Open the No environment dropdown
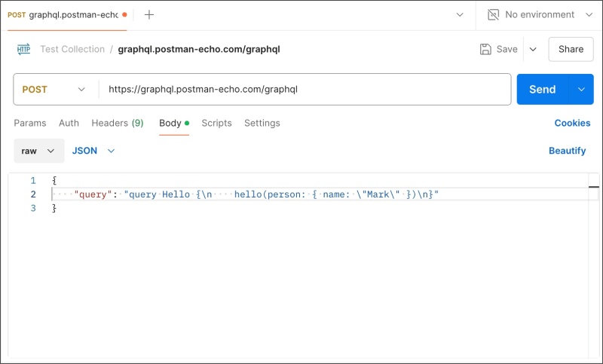This screenshot has height=364, width=603. [x=540, y=14]
